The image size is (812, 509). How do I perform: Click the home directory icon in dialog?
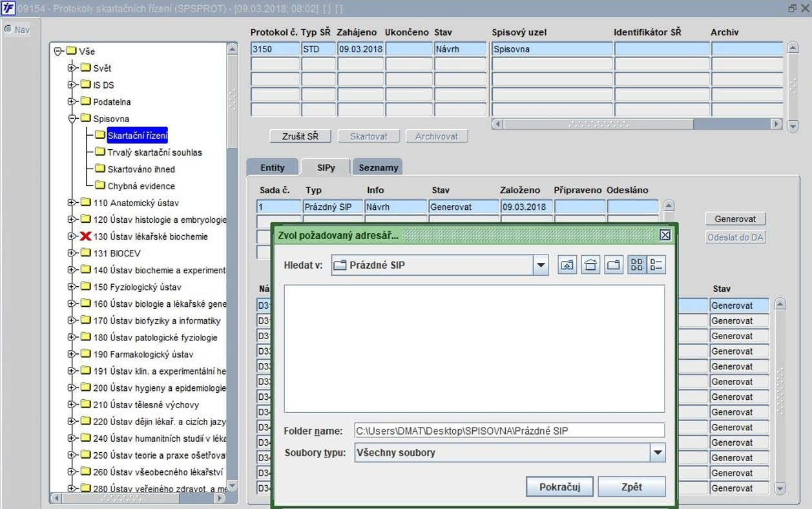(x=590, y=265)
